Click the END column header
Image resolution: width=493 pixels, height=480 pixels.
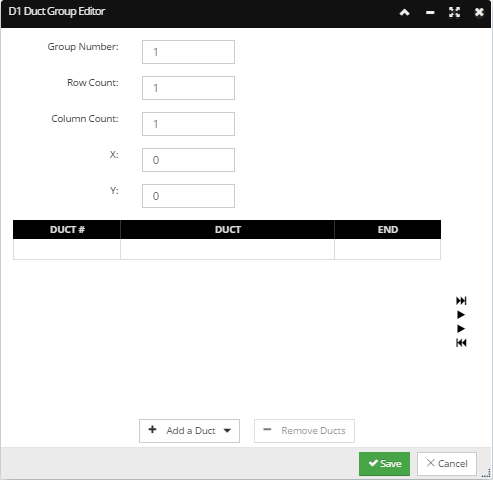pos(388,230)
